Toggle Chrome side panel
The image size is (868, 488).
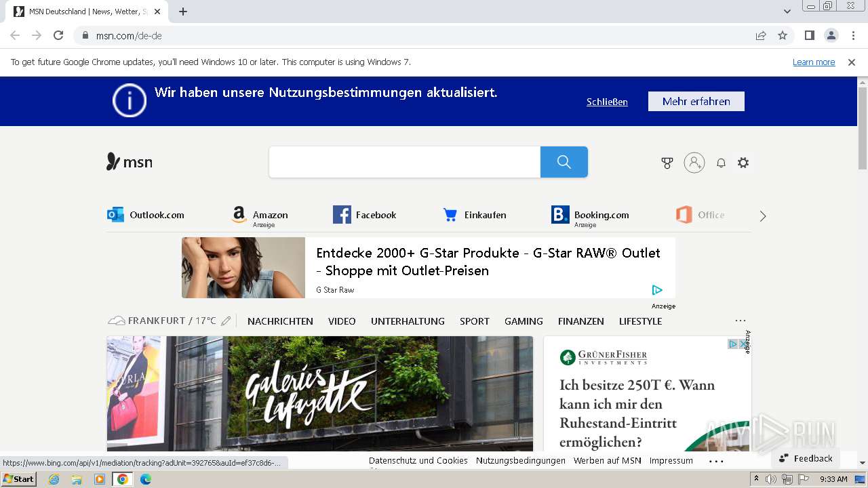tap(810, 35)
